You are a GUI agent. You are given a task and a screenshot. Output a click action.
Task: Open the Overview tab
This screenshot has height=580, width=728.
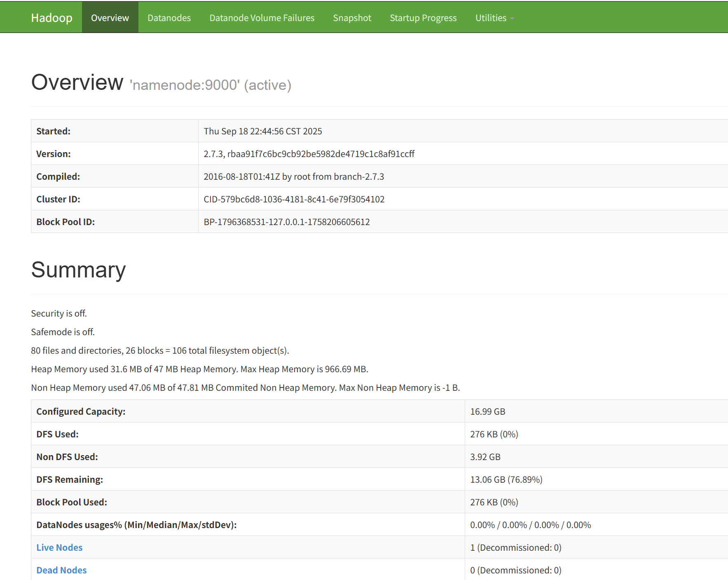click(110, 18)
